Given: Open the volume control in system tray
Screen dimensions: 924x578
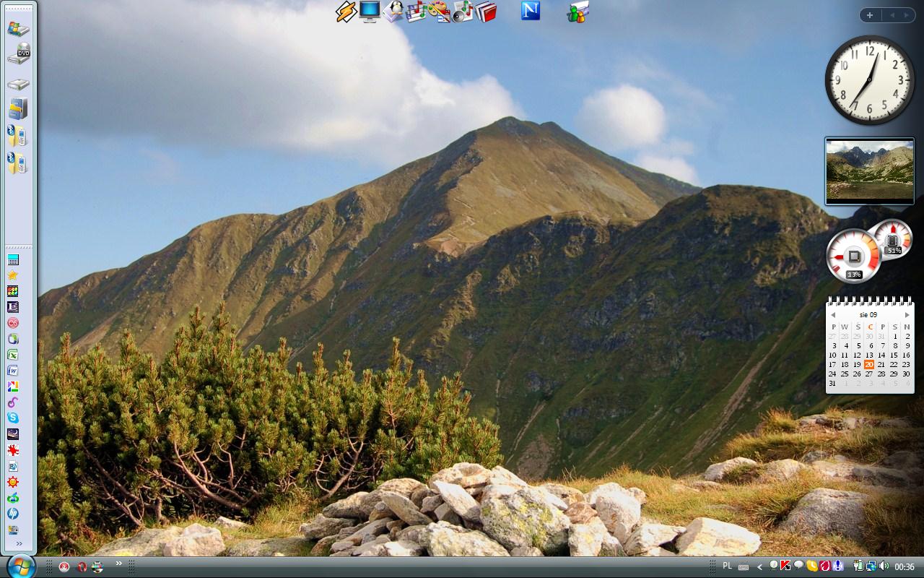Looking at the screenshot, I should (x=884, y=566).
